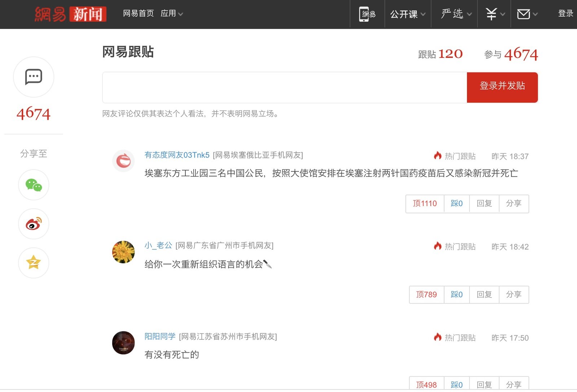Reply to the first comment via 回复
This screenshot has height=392, width=577.
(x=484, y=204)
